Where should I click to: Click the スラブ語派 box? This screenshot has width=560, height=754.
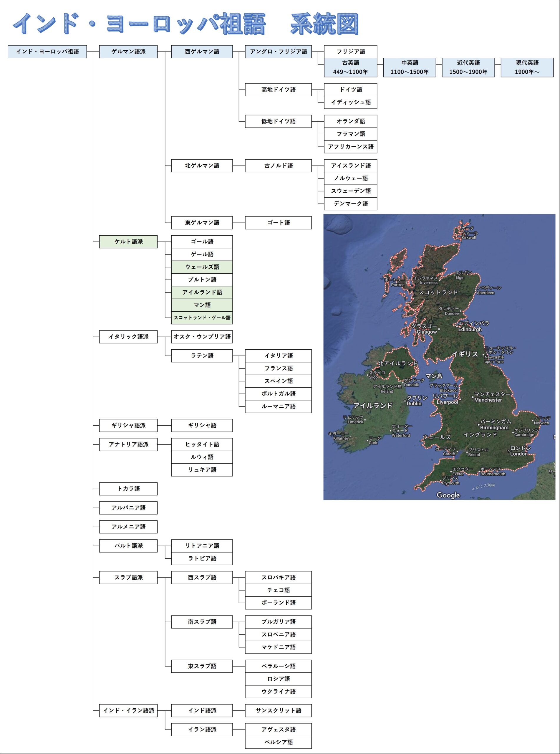(x=128, y=577)
